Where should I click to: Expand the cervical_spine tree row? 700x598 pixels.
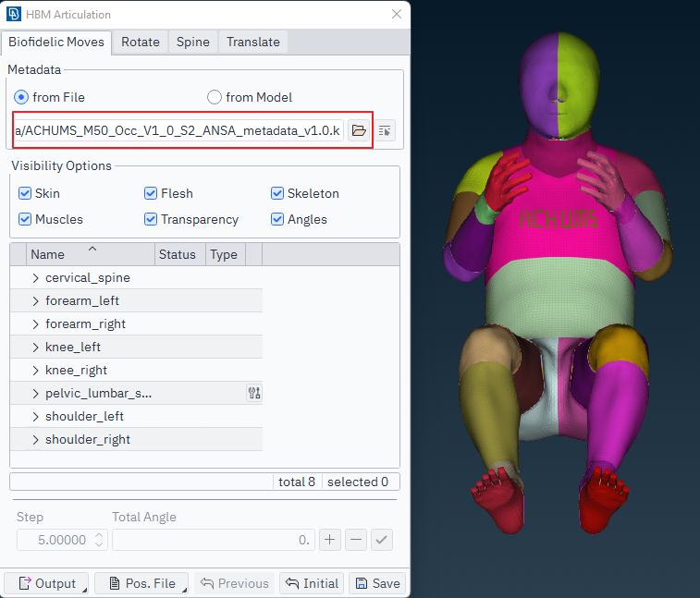click(36, 278)
